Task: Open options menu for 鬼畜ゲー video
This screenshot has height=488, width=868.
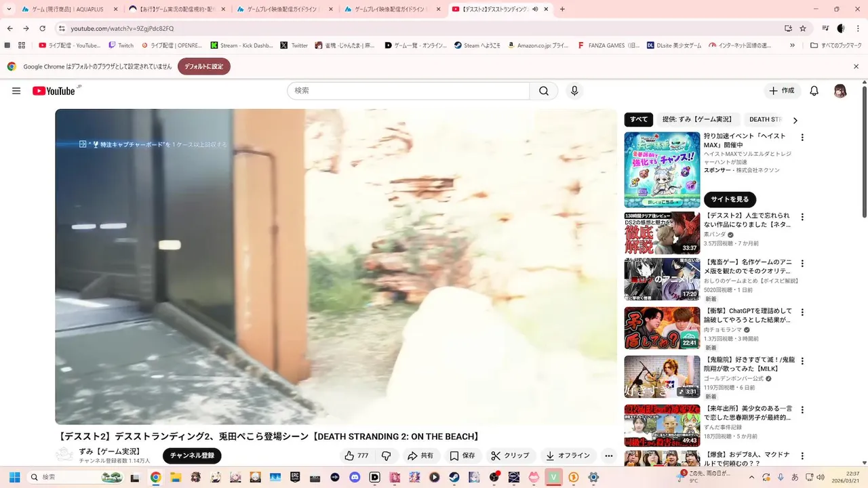Action: click(802, 263)
